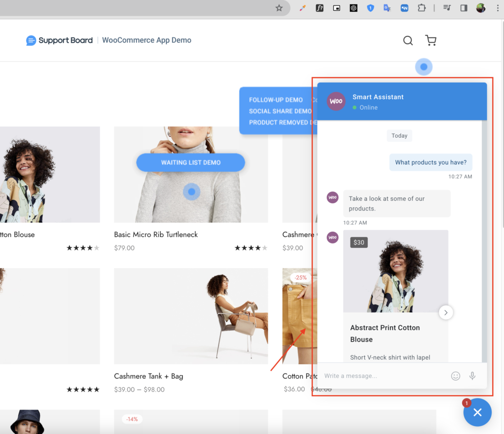504x434 pixels.
Task: Click the next-product chevron in the chat carousel
Action: pyautogui.click(x=445, y=312)
